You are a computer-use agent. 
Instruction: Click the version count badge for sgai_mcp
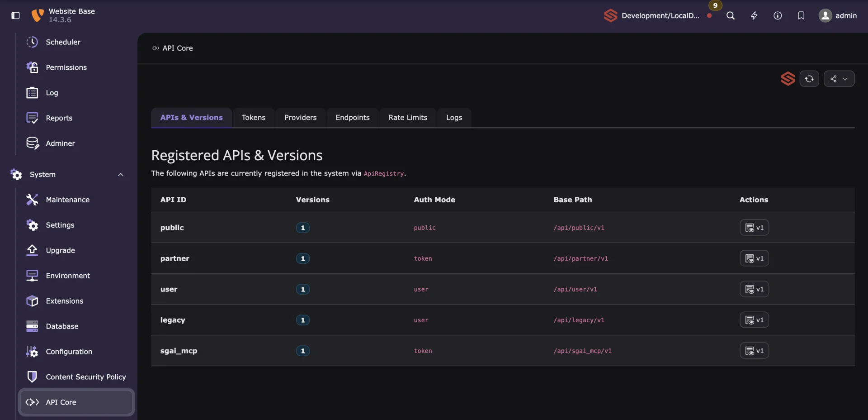click(303, 351)
